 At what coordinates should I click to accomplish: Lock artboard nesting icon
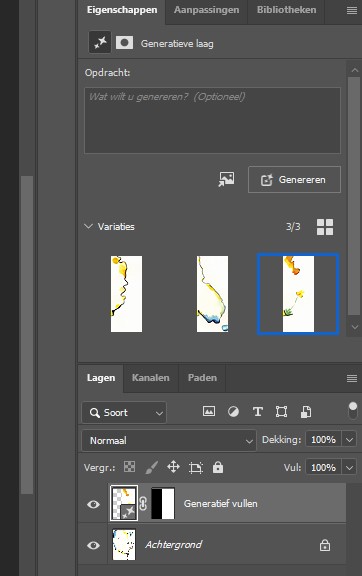[196, 467]
